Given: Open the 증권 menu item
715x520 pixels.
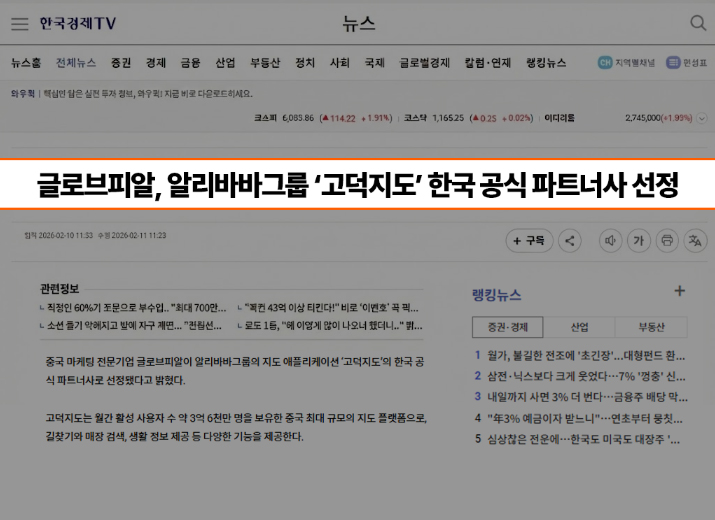Looking at the screenshot, I should [x=121, y=62].
